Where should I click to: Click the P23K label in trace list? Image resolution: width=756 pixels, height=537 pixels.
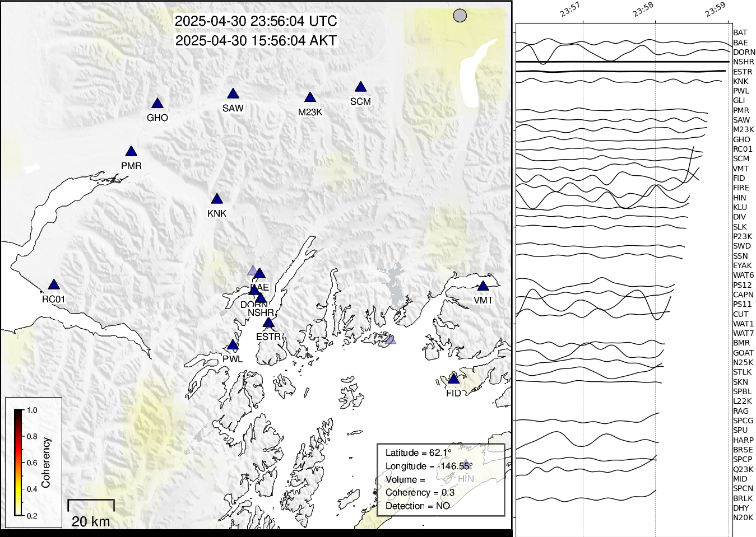click(743, 237)
